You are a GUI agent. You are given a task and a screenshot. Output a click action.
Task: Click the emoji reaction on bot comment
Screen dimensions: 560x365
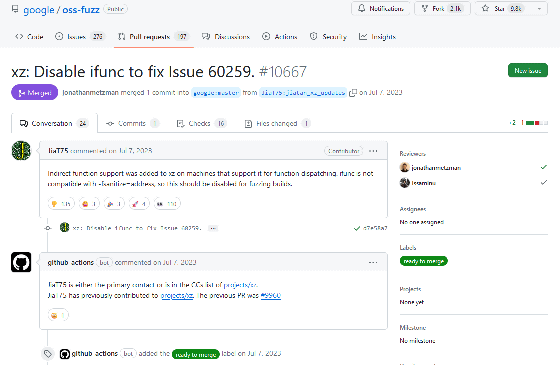click(x=58, y=315)
